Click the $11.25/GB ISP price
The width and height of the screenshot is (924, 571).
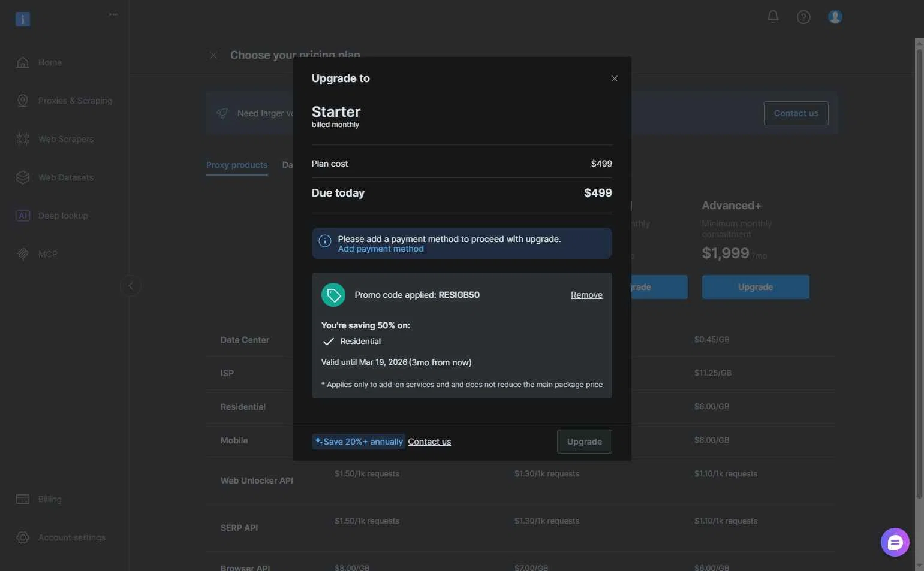pos(713,373)
